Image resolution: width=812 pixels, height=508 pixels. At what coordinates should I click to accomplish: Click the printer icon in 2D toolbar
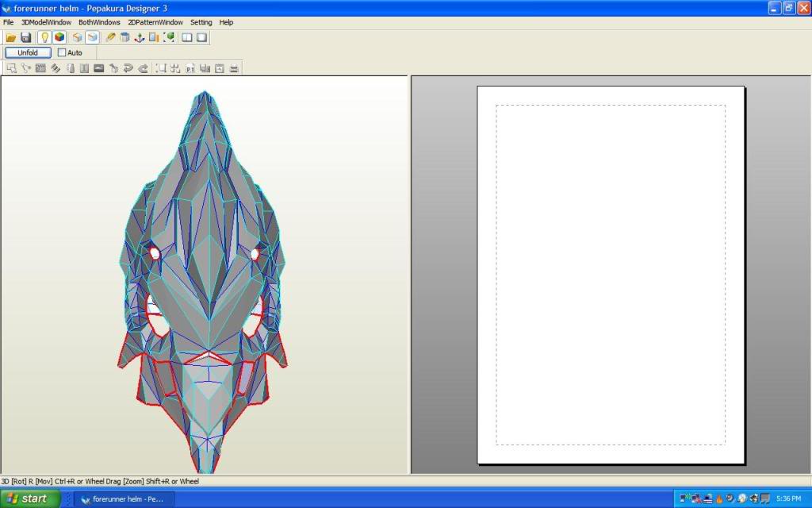pos(234,68)
